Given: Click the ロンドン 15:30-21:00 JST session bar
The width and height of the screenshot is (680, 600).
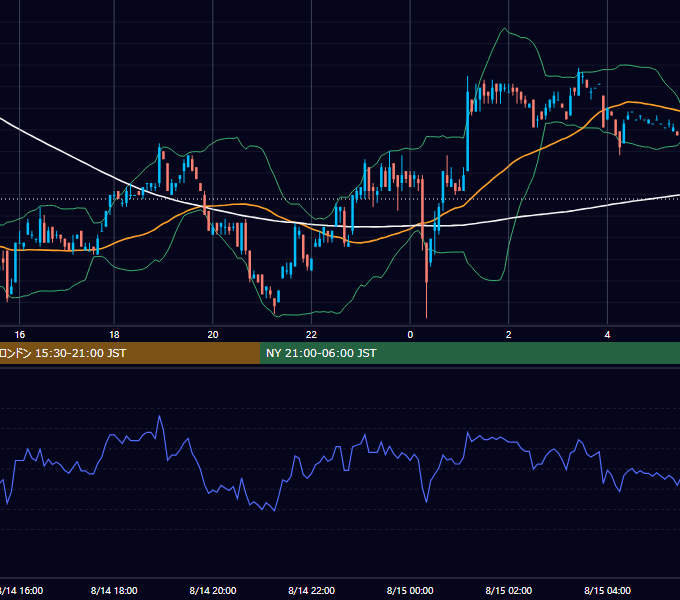Looking at the screenshot, I should pyautogui.click(x=130, y=353).
